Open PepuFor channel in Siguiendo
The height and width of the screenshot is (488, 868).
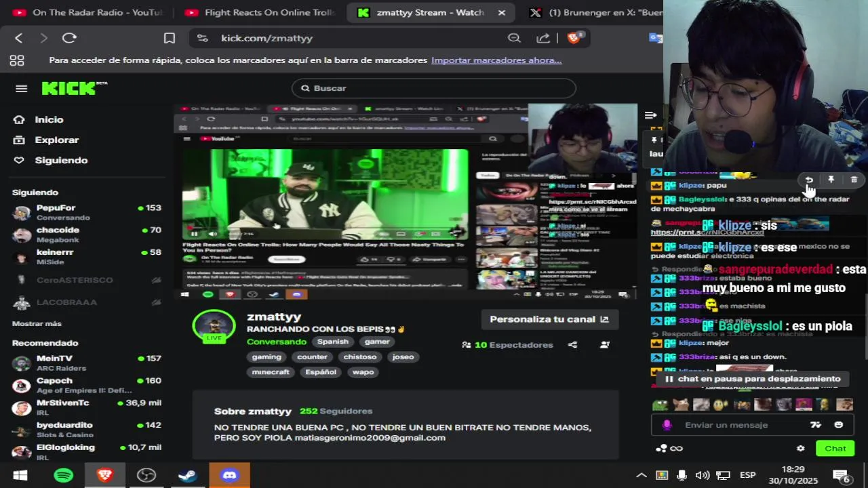pyautogui.click(x=87, y=212)
